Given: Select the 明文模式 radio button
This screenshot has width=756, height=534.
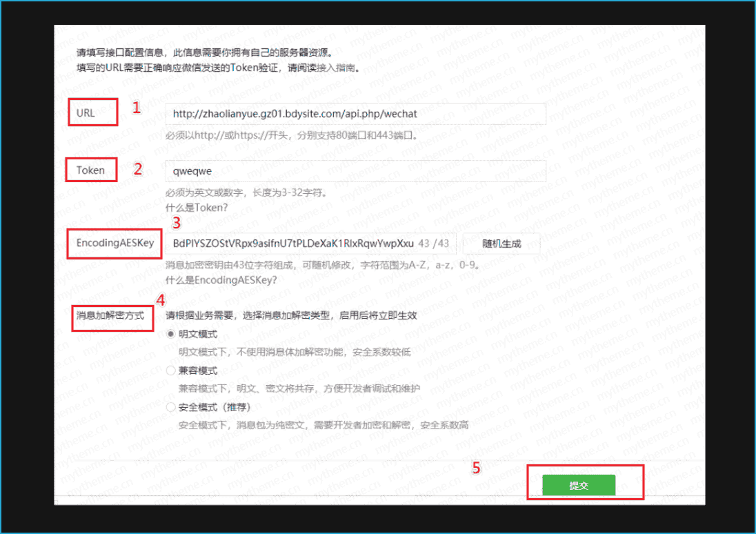Looking at the screenshot, I should (x=170, y=334).
